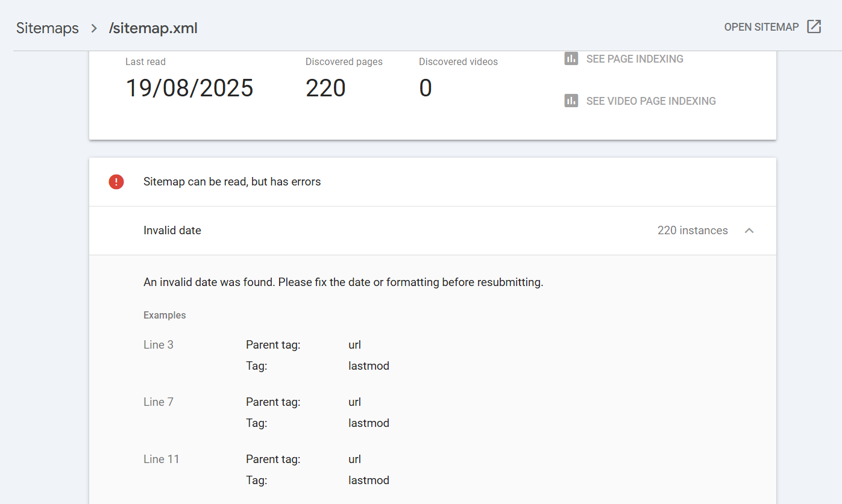Click the discovered videos count of 0

click(426, 89)
